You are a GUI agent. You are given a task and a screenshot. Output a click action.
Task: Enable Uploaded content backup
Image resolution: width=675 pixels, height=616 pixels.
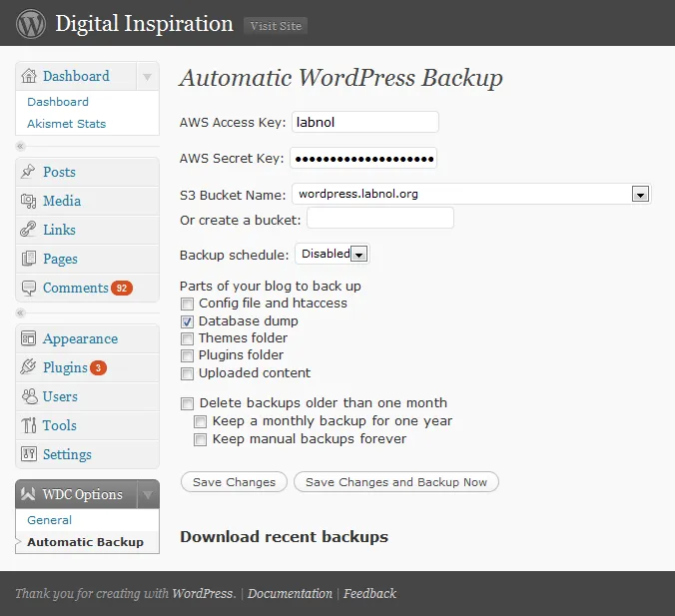click(x=187, y=373)
